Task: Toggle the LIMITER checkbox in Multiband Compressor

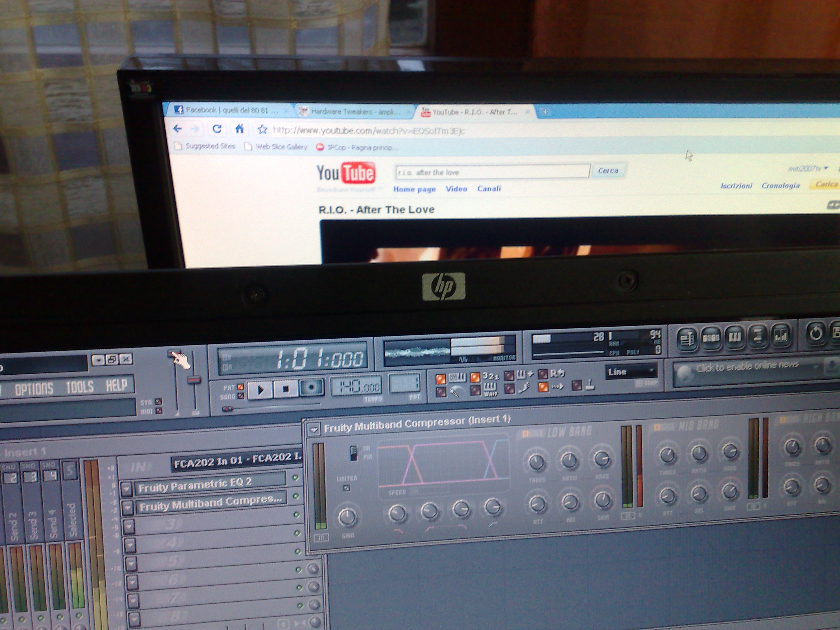Action: point(346,488)
